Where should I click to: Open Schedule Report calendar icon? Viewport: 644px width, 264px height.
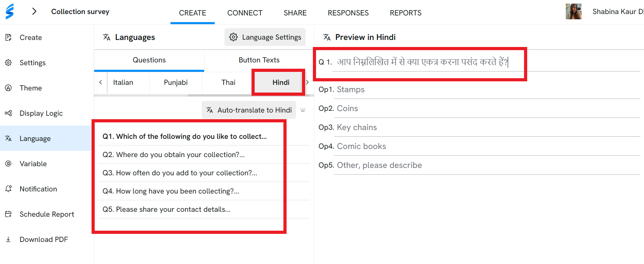pos(8,214)
